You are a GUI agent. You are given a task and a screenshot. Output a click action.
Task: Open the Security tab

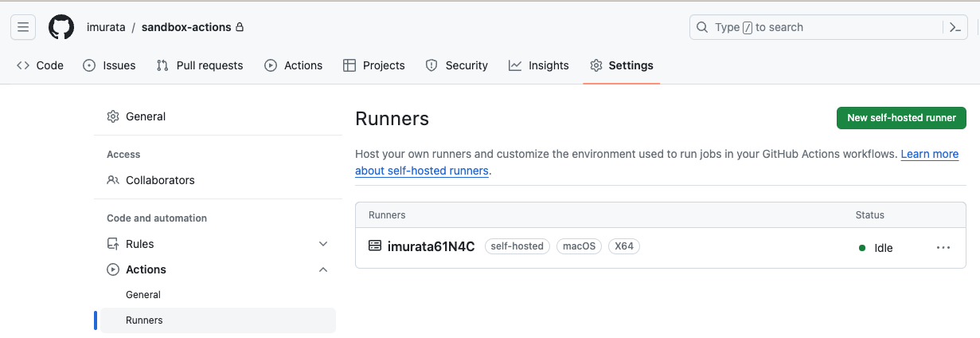457,65
